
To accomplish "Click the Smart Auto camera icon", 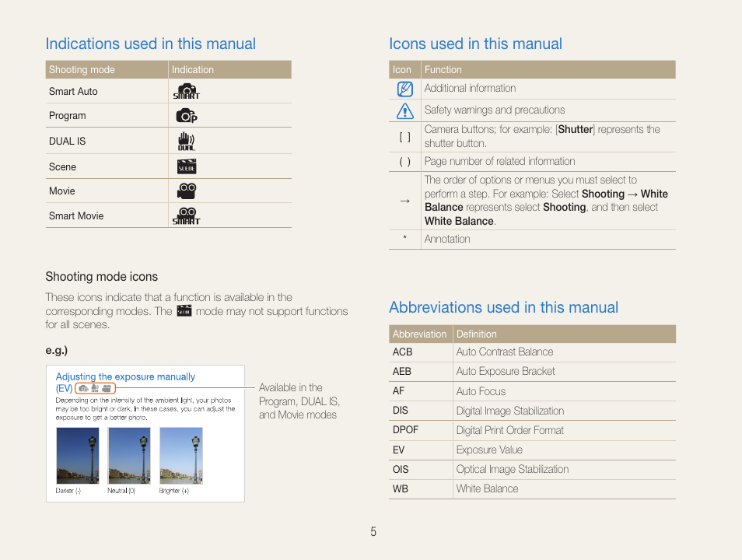I will point(187,91).
